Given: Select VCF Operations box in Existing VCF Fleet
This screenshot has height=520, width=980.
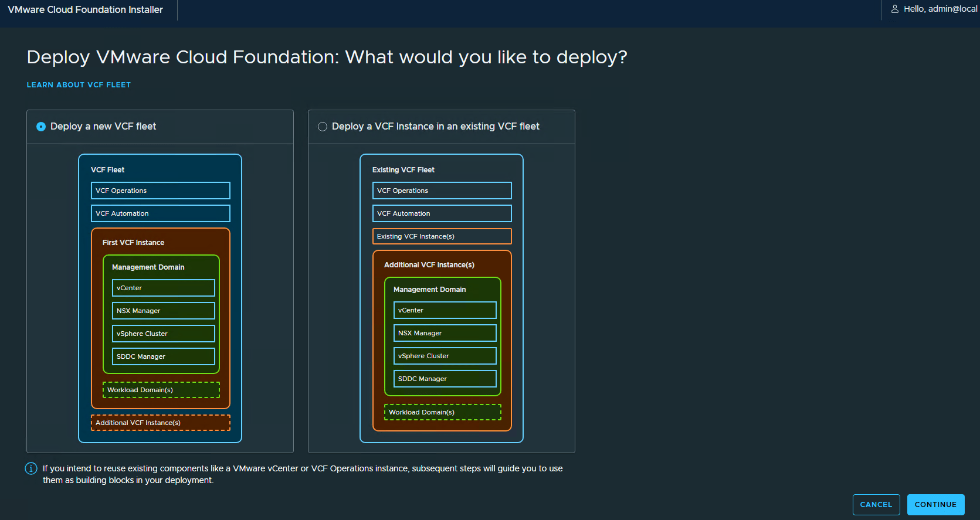Looking at the screenshot, I should pyautogui.click(x=442, y=191).
